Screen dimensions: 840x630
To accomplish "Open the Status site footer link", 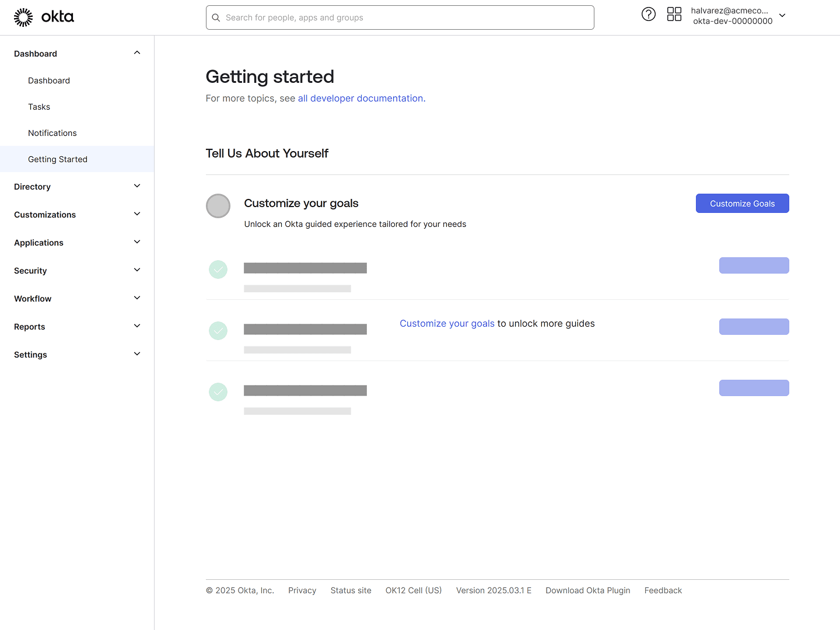I will [351, 590].
